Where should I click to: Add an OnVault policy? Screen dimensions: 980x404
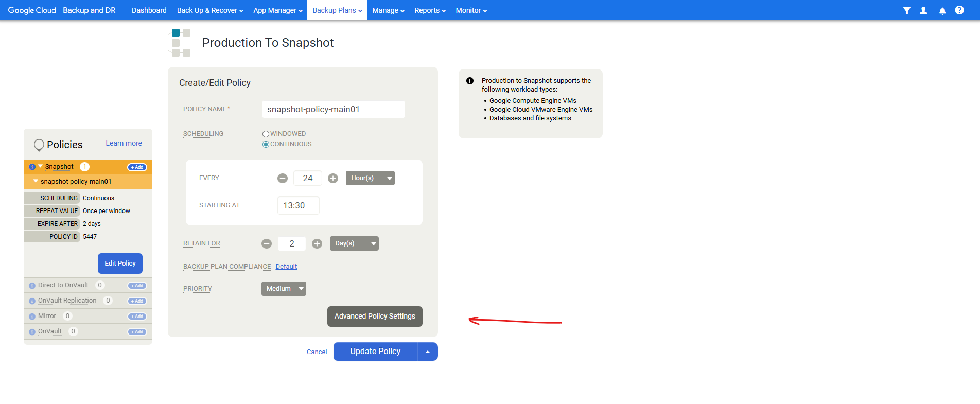pos(137,332)
